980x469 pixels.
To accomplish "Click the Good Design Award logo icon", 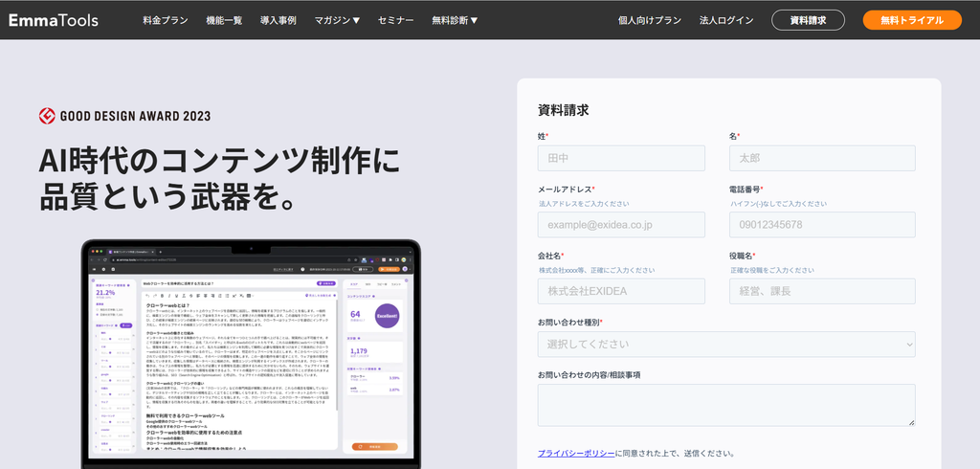I will [47, 116].
